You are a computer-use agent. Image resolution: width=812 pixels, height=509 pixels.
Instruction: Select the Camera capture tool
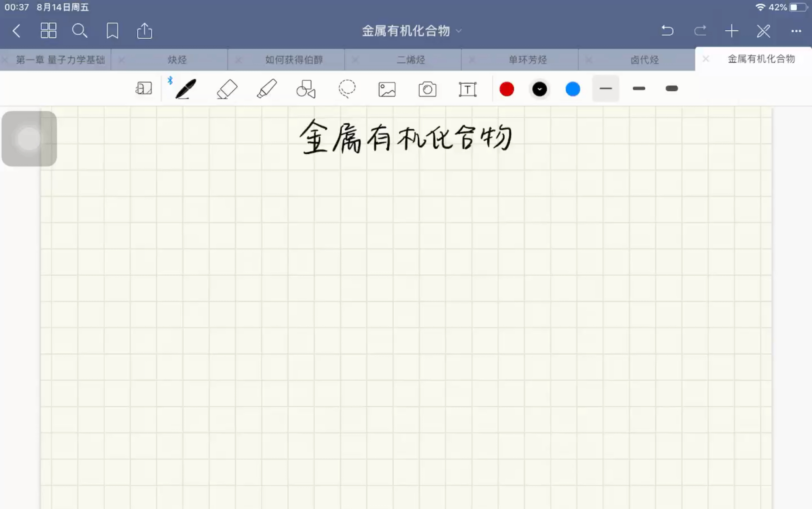tap(427, 88)
